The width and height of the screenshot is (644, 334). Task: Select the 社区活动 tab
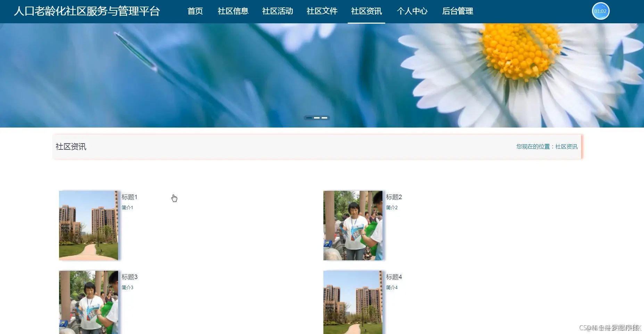tap(278, 11)
